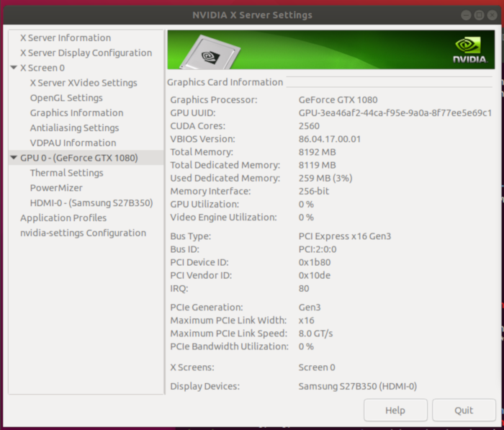Click the GPU chip image in banner
The image size is (504, 430).
(x=210, y=52)
